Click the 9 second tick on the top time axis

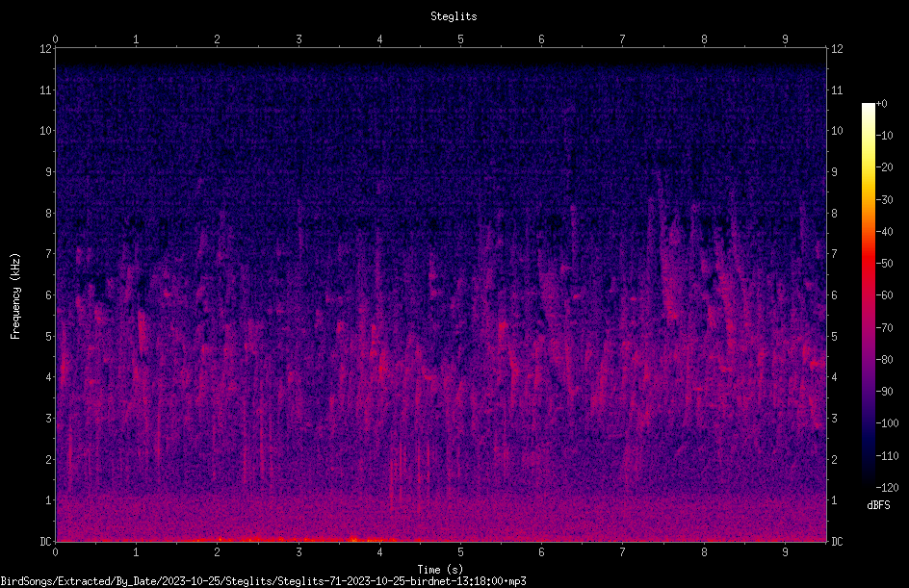(785, 38)
